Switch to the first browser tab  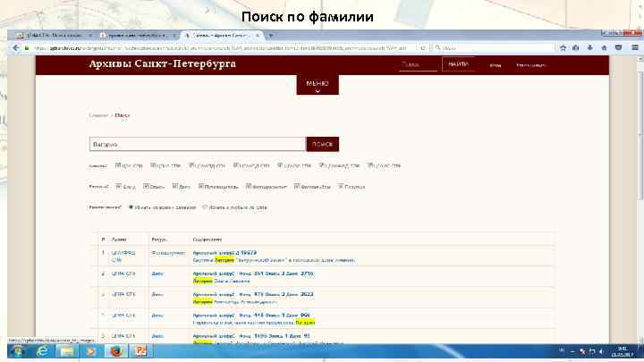pos(54,36)
